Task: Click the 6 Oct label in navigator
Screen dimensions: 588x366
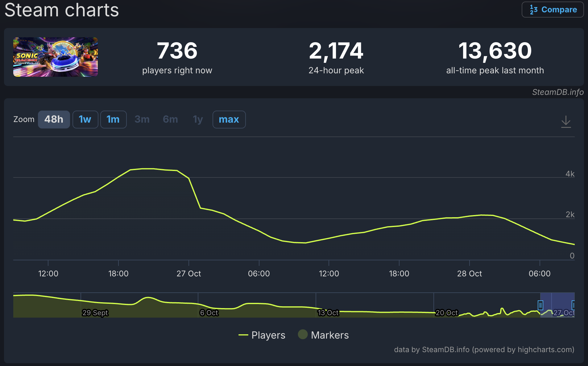Action: pyautogui.click(x=209, y=313)
